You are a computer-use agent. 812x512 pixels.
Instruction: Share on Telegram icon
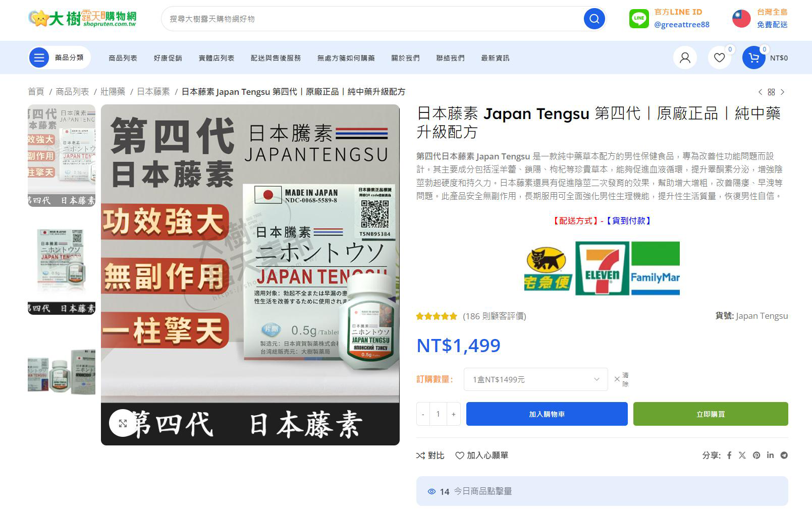tap(784, 455)
